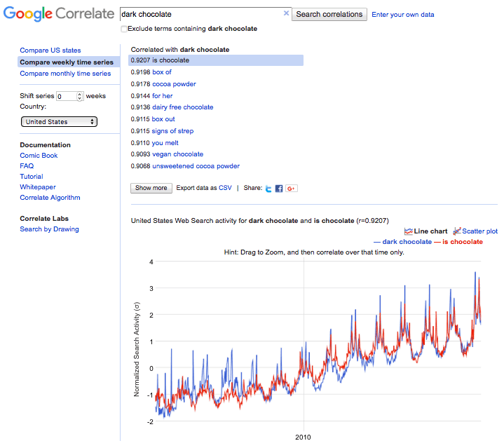Share results on Google Plus
This screenshot has width=504, height=448.
[292, 189]
